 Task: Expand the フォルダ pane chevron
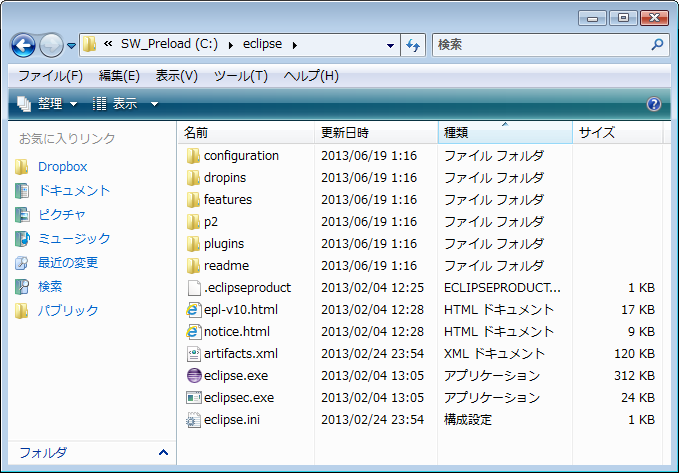click(163, 453)
